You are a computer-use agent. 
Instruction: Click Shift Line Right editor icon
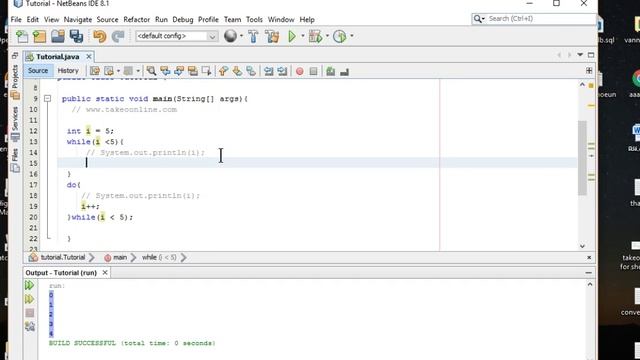282,71
